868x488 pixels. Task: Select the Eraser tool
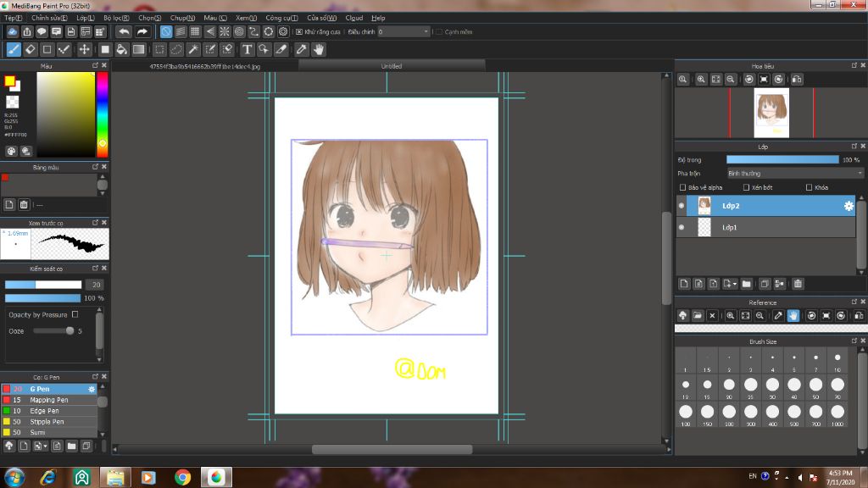pyautogui.click(x=31, y=50)
